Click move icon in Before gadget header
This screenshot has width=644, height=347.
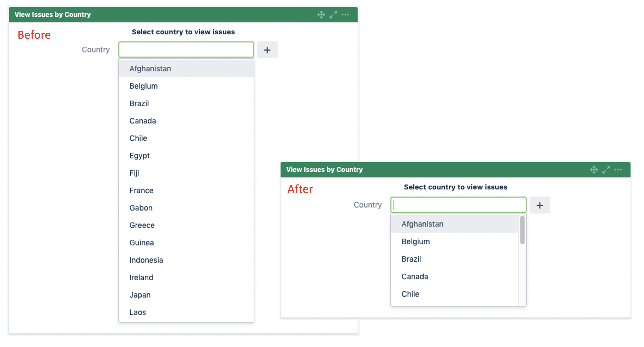(x=321, y=15)
